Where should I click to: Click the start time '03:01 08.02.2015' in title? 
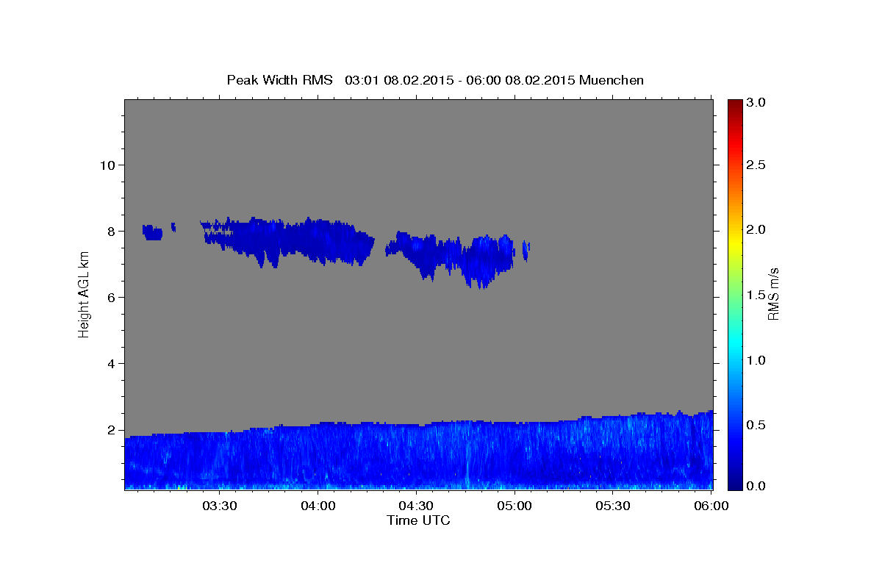(x=398, y=80)
